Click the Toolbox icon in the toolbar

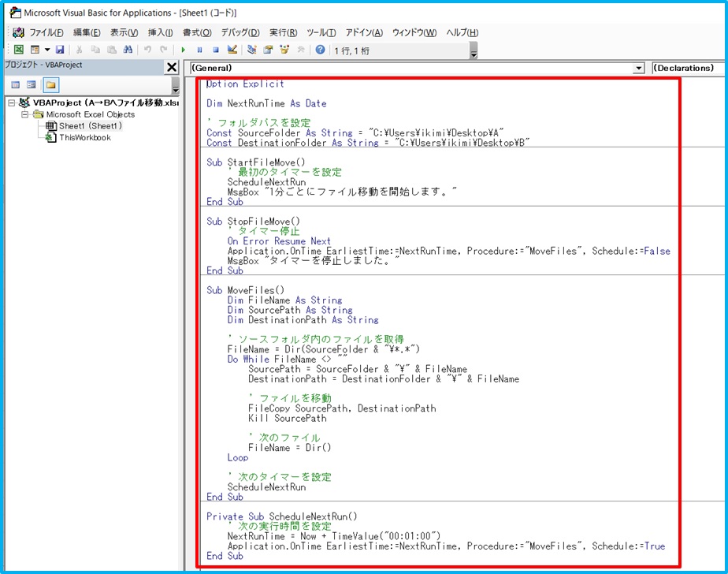coord(301,50)
